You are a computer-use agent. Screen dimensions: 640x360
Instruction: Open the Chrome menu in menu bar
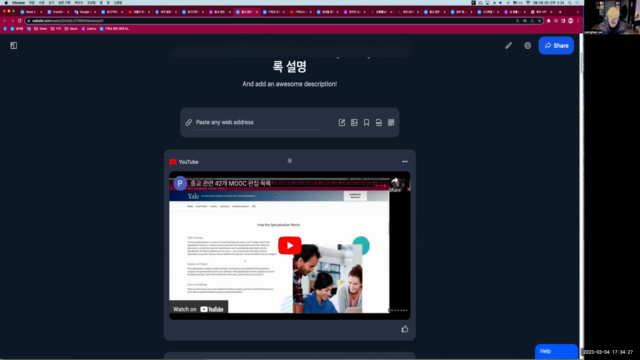18,2
